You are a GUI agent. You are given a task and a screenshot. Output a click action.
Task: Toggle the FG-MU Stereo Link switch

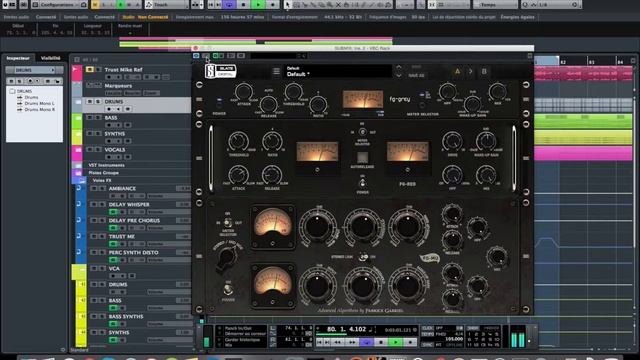[x=363, y=257]
